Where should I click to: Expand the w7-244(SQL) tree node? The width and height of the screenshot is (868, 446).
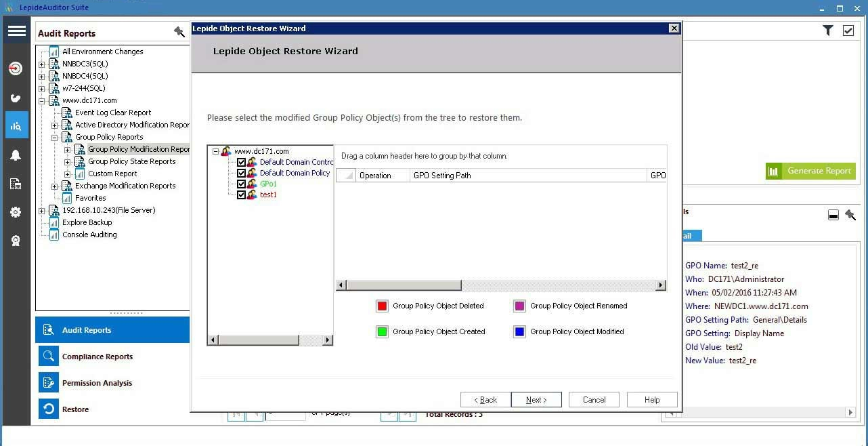point(42,89)
